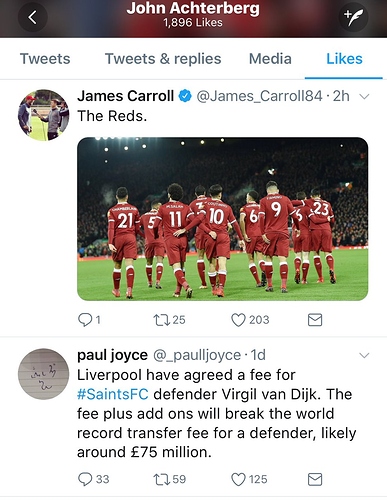Open @James_Carroll84 profile handle
This screenshot has width=387, height=500.
(x=260, y=96)
